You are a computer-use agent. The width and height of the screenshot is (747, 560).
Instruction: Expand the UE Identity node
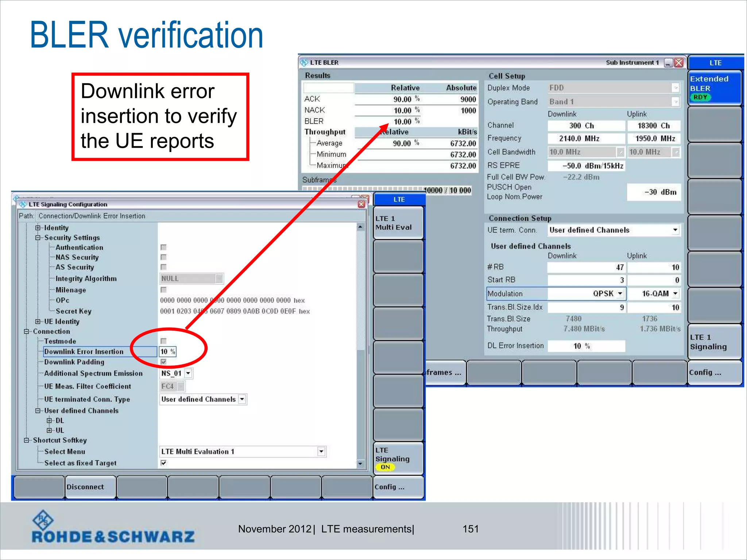[x=38, y=322]
